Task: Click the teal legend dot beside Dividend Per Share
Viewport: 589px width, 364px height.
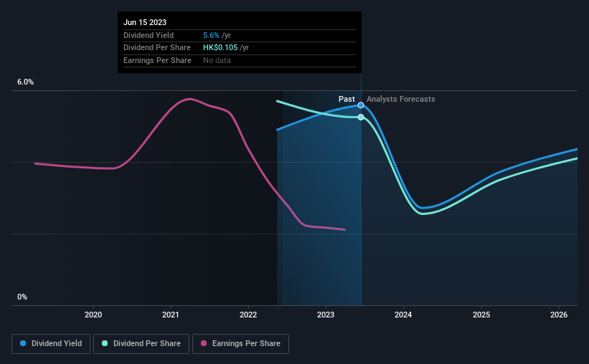Action: (105, 343)
